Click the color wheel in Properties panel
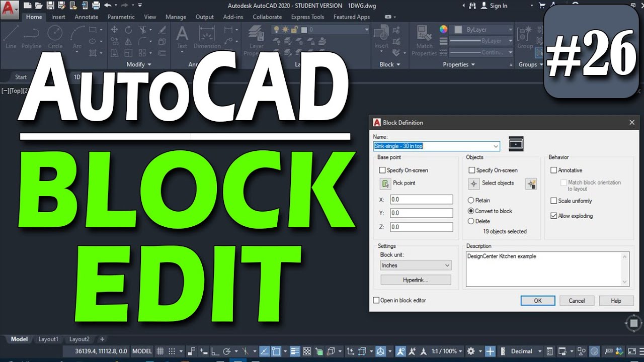 click(x=443, y=30)
